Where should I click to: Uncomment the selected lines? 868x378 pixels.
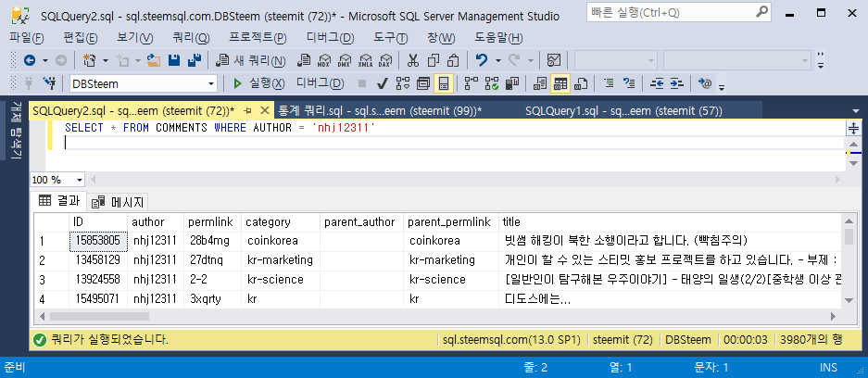coord(629,83)
